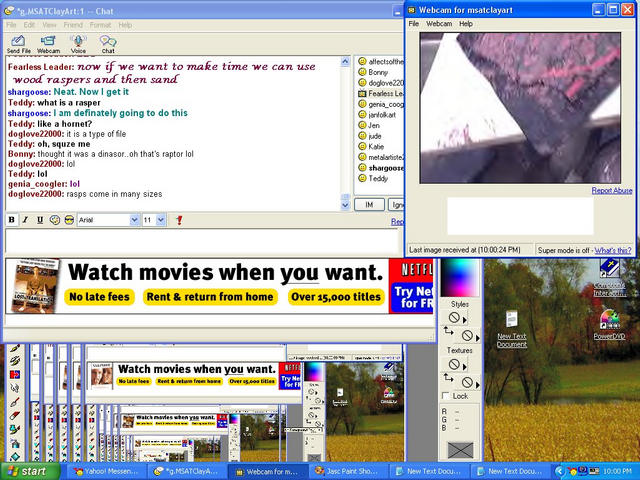Open the PowerDVD desktop shortcut
The height and width of the screenshot is (480, 640).
tap(609, 325)
